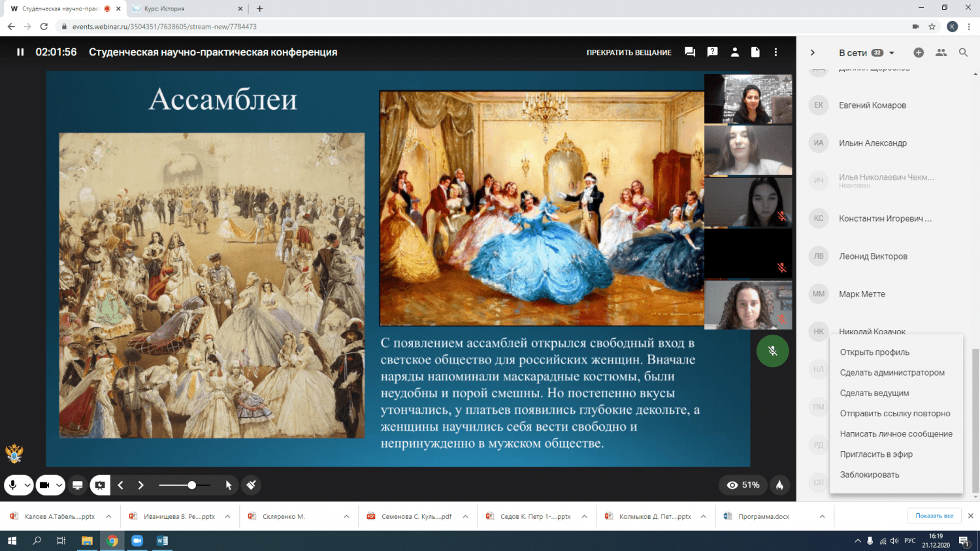Toggle your camera in the bottom toolbar

tap(44, 485)
